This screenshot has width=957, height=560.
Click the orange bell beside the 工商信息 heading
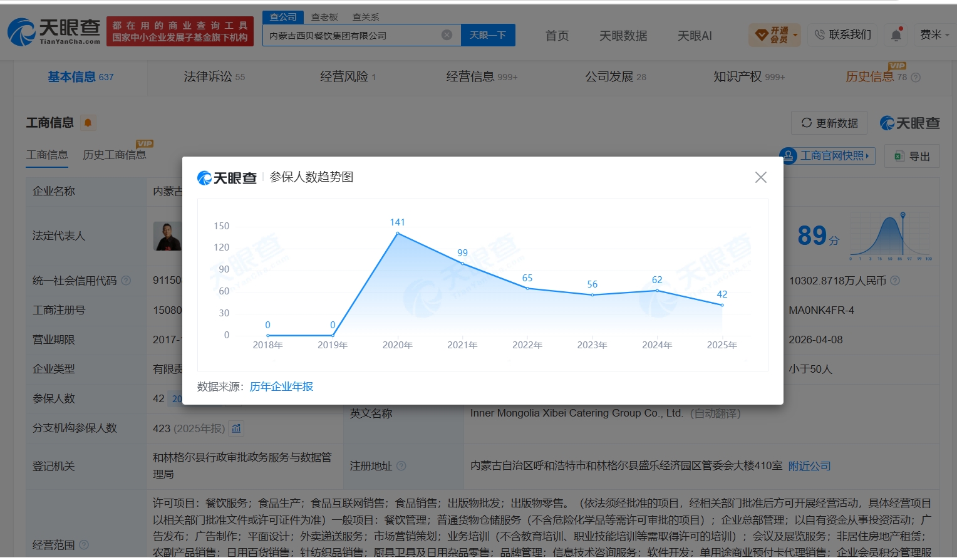(88, 123)
